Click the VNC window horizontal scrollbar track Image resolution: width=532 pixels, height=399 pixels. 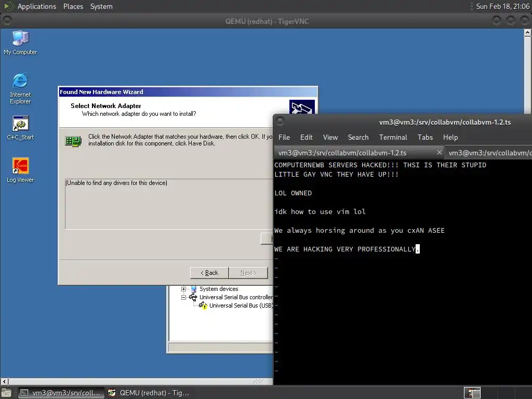point(140,381)
